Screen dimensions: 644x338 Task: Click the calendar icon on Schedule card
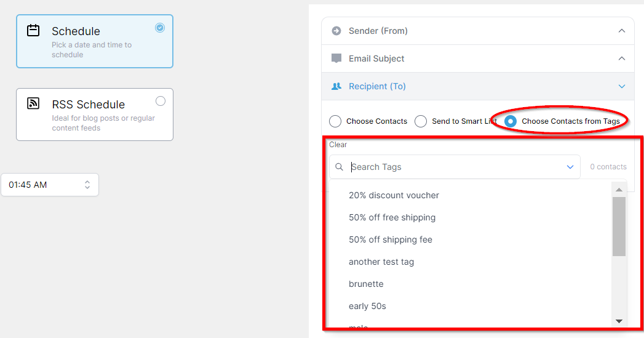point(33,30)
